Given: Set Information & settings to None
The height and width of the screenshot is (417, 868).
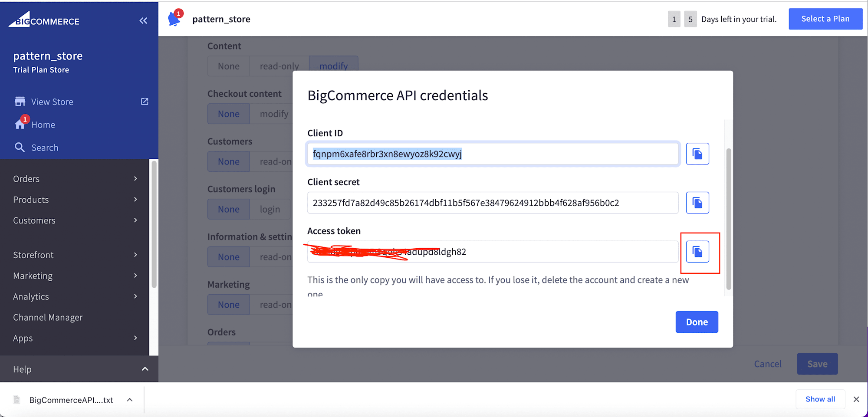Looking at the screenshot, I should (229, 257).
